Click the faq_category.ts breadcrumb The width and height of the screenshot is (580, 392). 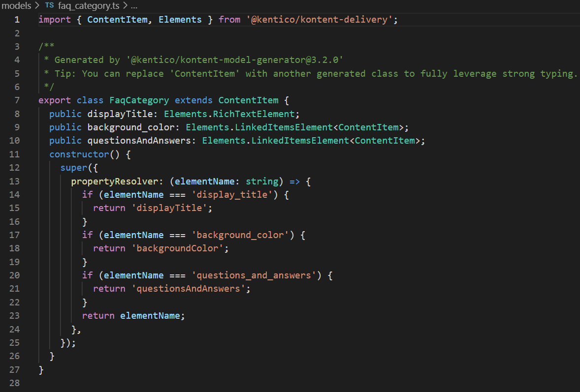89,5
